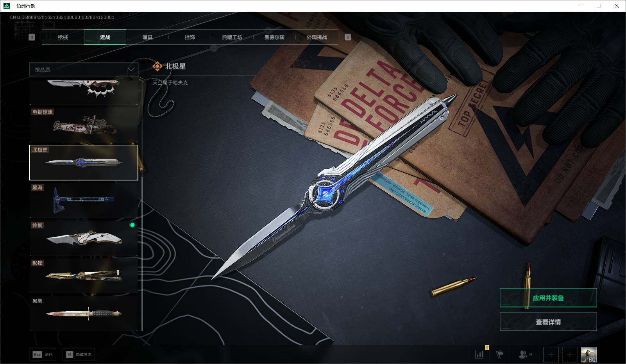Open the 枪械 (firearms) tab
626x364 pixels.
63,37
